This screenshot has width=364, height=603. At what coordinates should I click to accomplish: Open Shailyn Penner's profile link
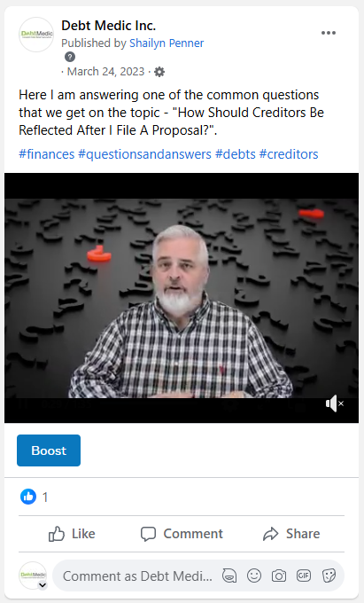167,43
